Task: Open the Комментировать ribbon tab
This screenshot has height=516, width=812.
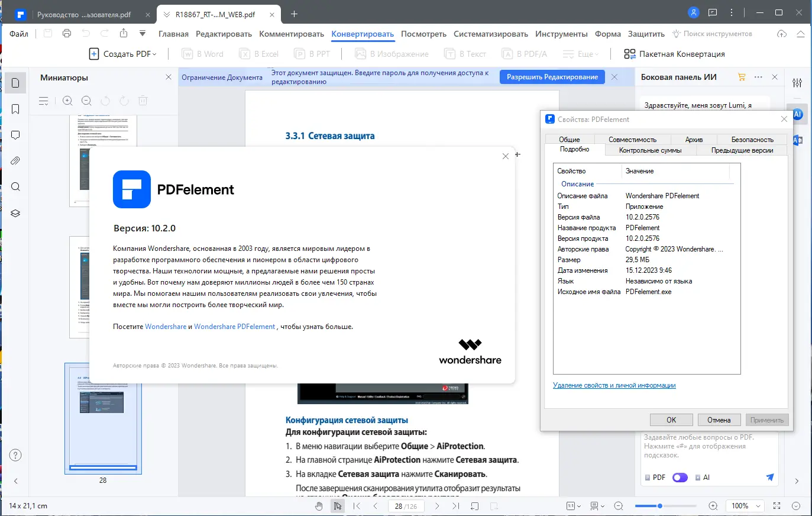Action: point(292,34)
